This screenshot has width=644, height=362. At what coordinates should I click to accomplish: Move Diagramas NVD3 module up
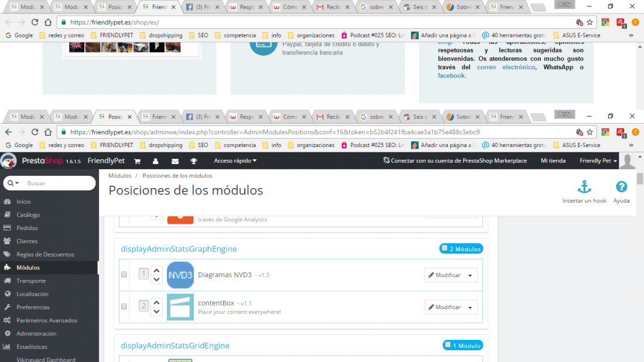coord(156,271)
